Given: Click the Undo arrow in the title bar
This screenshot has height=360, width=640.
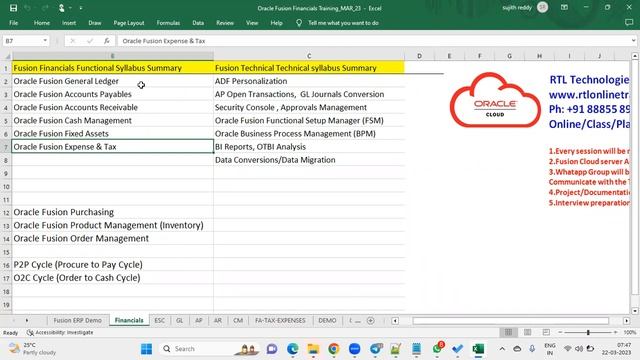Looking at the screenshot, I should coord(28,8).
